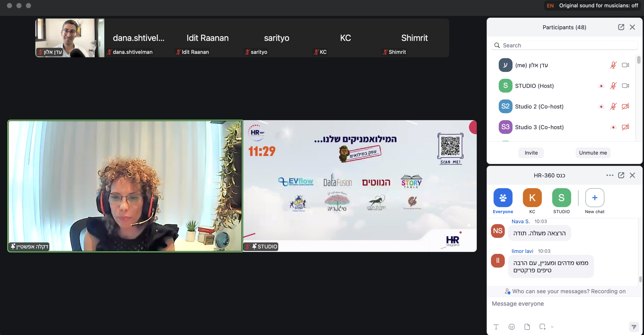Click the Invite button
644x335 pixels.
click(x=531, y=153)
